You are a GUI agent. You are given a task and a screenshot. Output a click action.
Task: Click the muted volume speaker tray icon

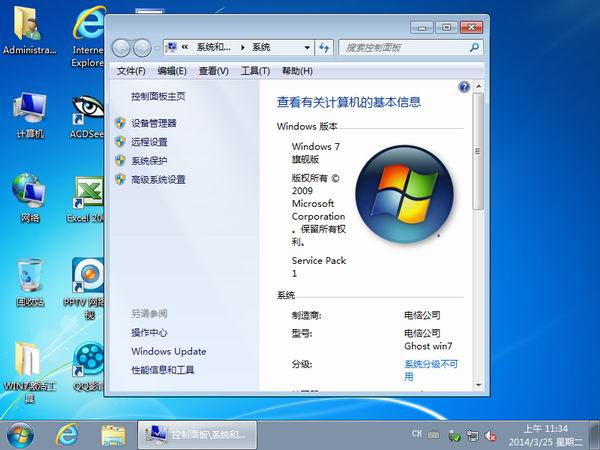(491, 435)
